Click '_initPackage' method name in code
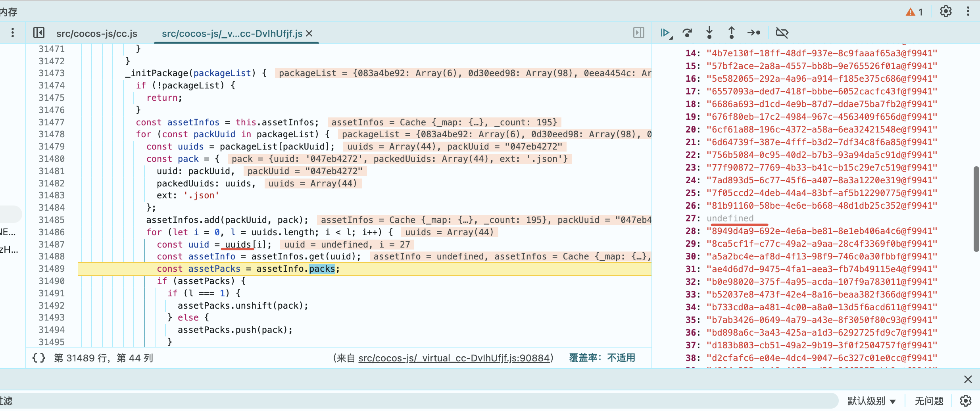Viewport: 980px width, 411px height. [x=157, y=73]
